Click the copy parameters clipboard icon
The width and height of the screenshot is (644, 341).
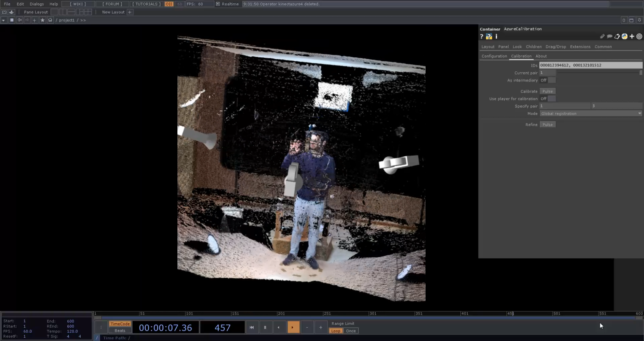[x=617, y=37]
